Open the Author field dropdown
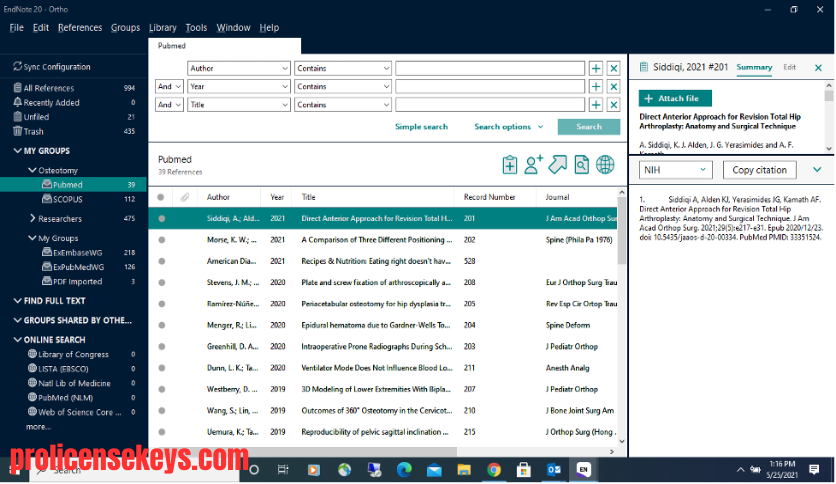836x484 pixels. 239,68
